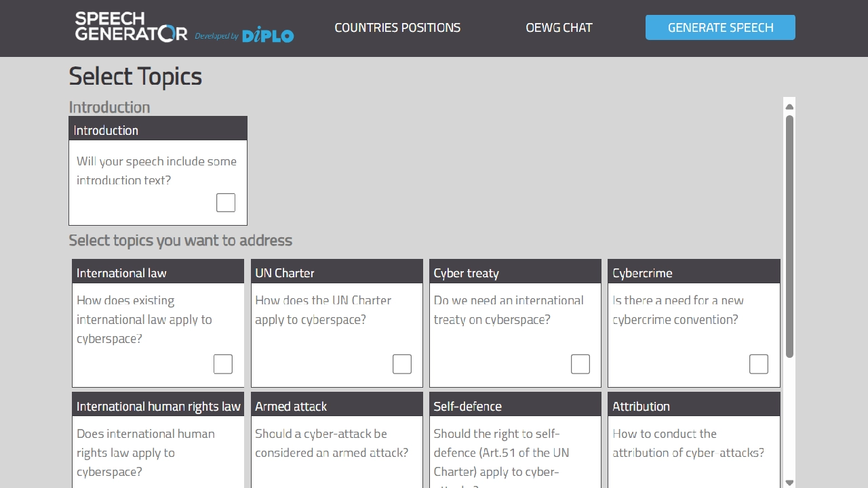
Task: Click the scrollbar down arrow
Action: pyautogui.click(x=789, y=483)
